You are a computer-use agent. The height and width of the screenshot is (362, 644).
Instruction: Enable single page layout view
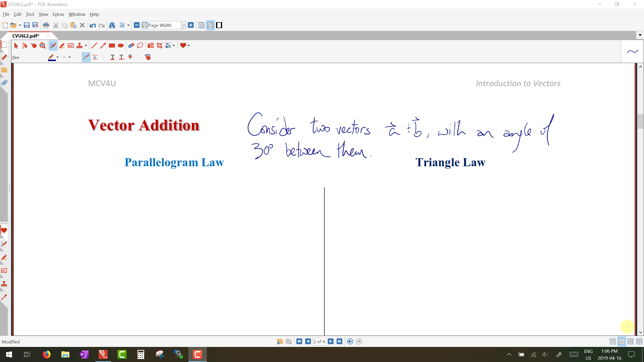tap(612, 342)
